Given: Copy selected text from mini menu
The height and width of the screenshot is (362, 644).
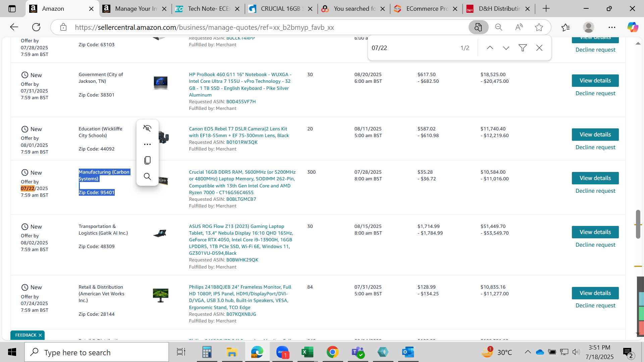Looking at the screenshot, I should (147, 160).
